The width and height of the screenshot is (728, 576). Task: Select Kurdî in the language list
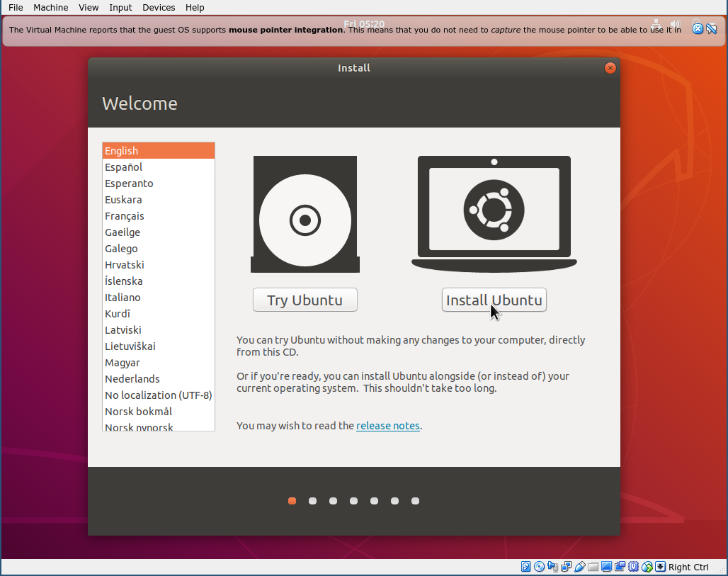(x=159, y=314)
